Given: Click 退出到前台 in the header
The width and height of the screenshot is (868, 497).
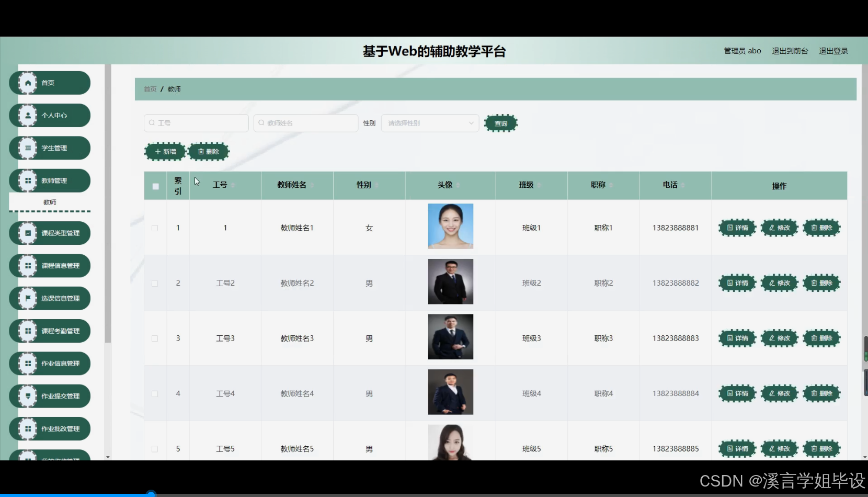Looking at the screenshot, I should (x=790, y=51).
